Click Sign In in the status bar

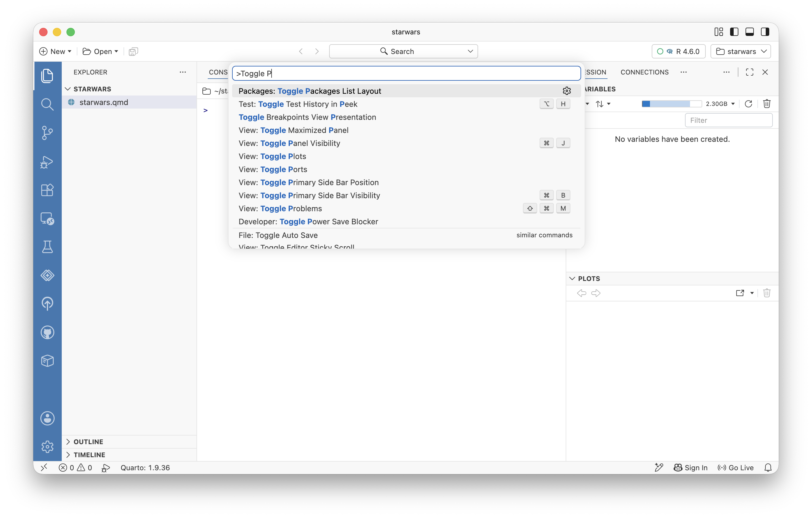[x=691, y=468]
